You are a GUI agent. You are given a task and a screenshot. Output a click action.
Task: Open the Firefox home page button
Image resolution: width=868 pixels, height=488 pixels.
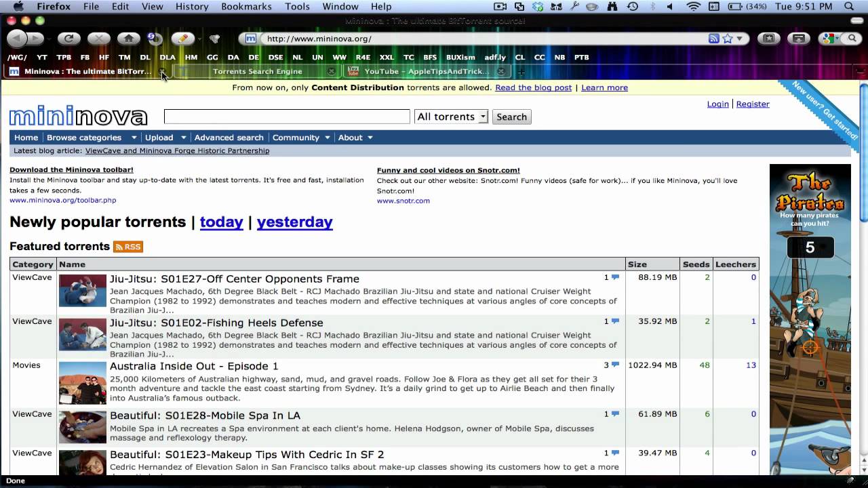(x=128, y=39)
